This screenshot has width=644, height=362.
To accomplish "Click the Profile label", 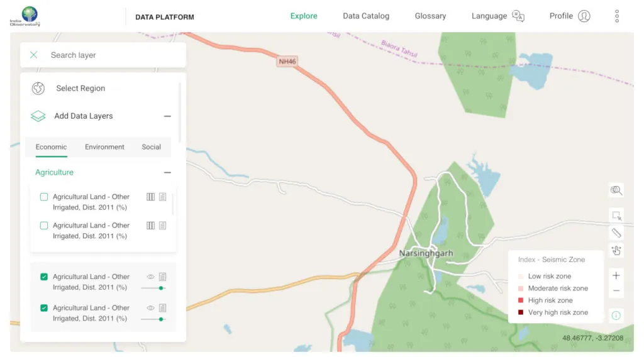I will pyautogui.click(x=561, y=16).
